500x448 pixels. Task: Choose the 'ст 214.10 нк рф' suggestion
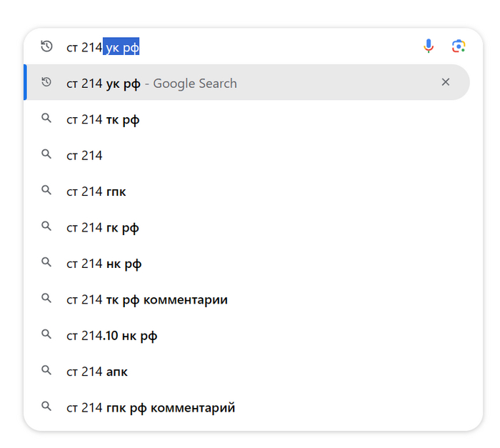click(x=112, y=336)
